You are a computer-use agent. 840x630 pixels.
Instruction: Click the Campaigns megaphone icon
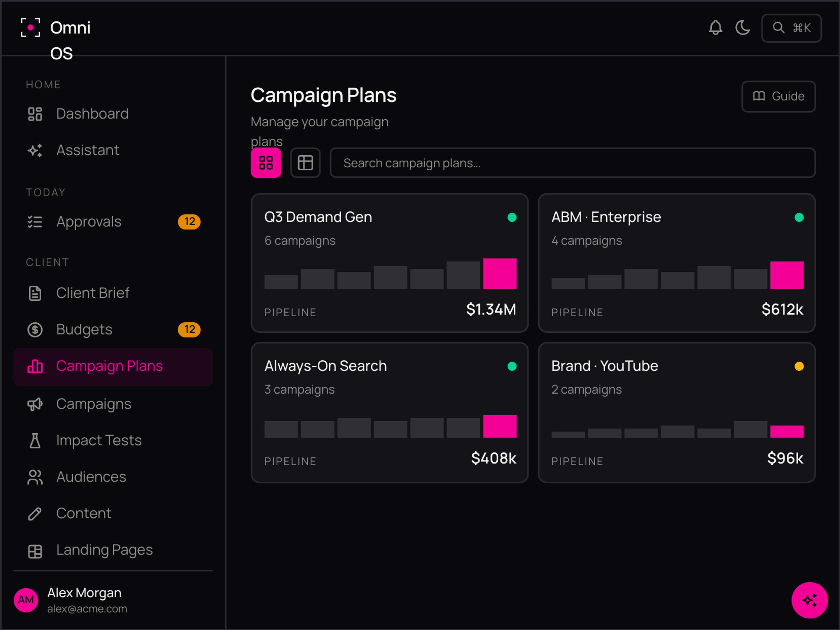tap(35, 404)
